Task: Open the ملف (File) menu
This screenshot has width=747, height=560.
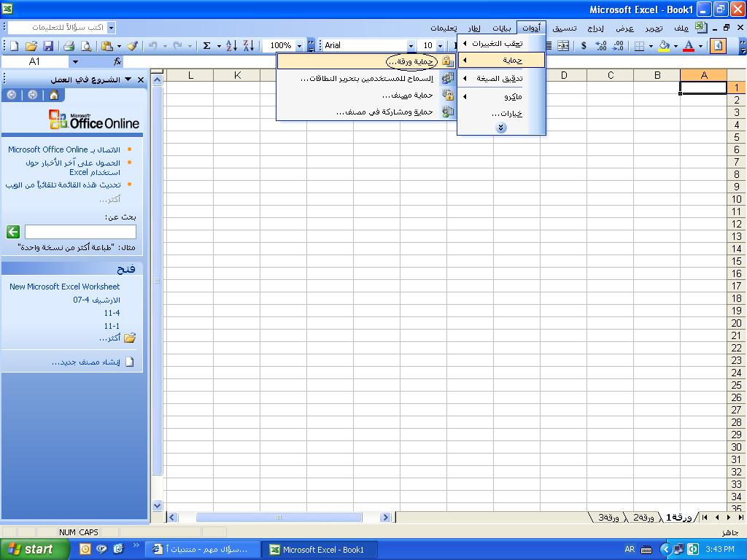Action: pyautogui.click(x=682, y=28)
